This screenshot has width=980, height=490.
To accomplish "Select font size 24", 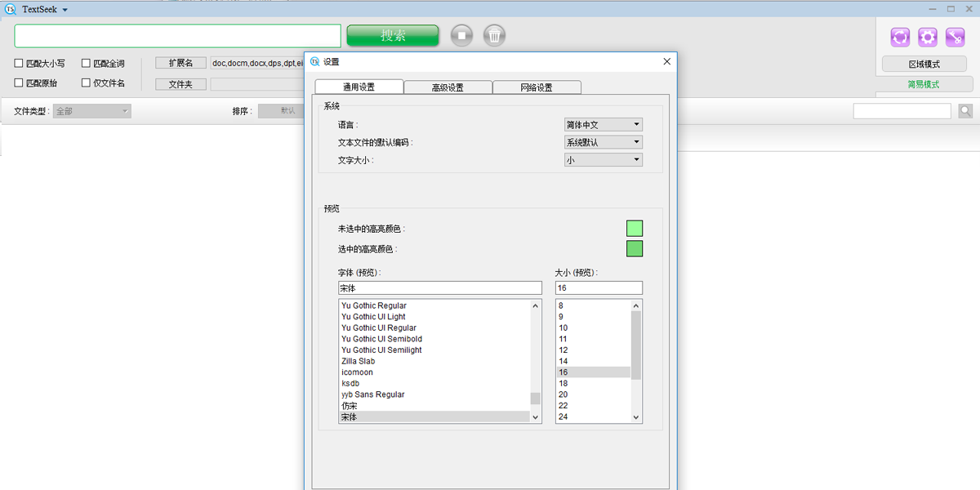I will (x=593, y=416).
